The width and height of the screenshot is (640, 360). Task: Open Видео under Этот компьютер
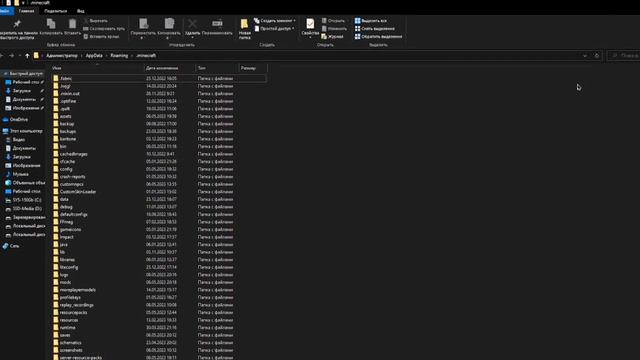coord(15,140)
